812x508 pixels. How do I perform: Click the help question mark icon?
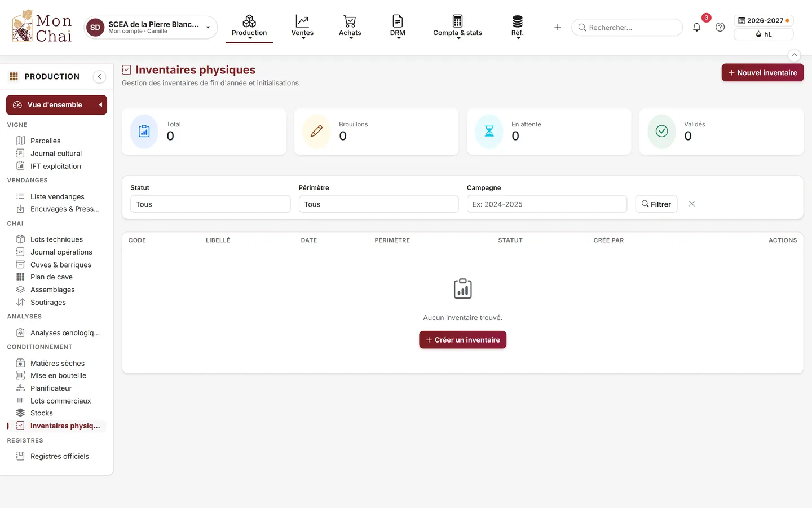coord(720,27)
